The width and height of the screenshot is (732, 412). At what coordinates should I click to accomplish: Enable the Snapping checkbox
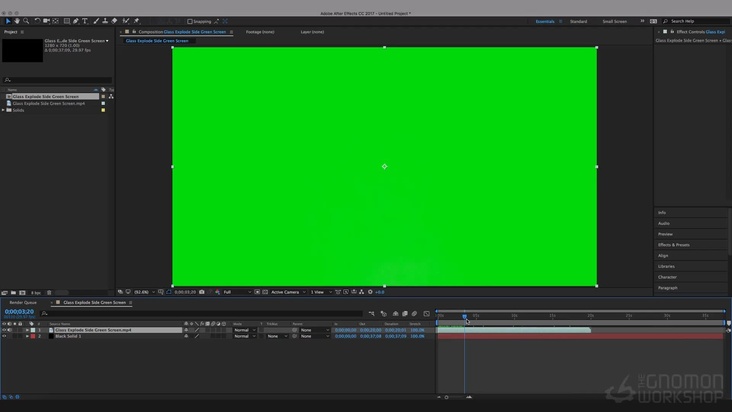191,21
